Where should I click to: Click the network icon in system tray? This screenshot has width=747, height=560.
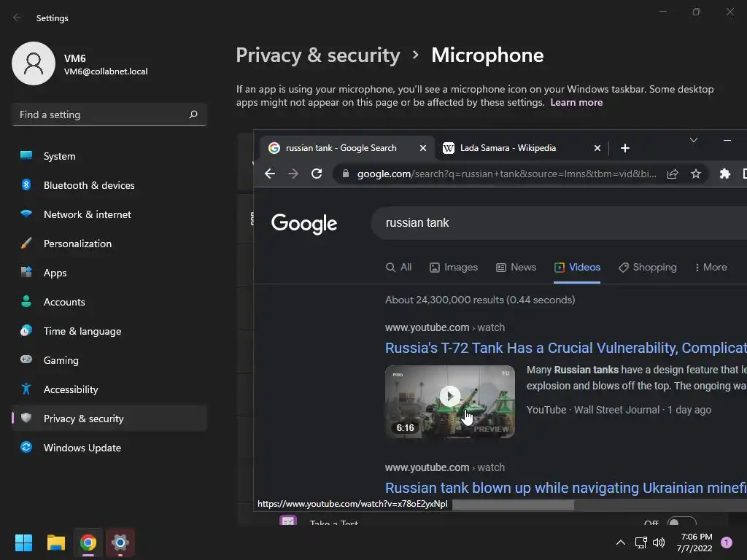[x=640, y=542]
